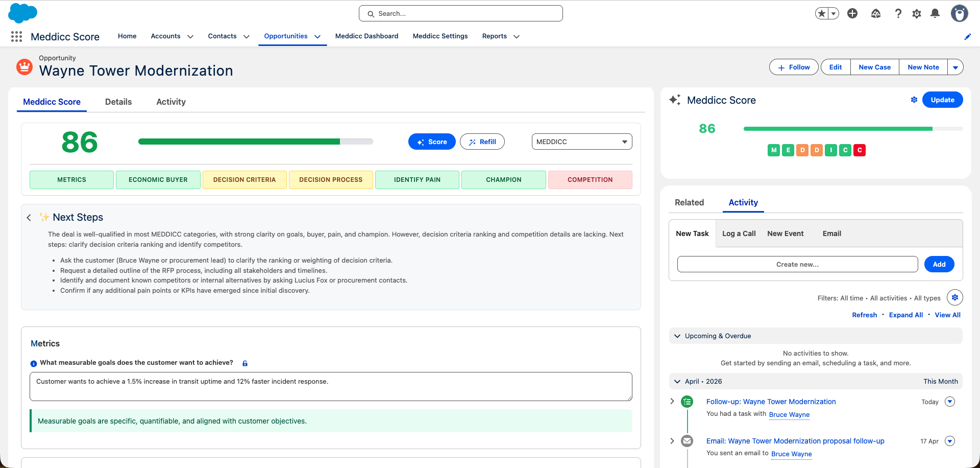Open the Contacts nav dropdown chevron
980x468 pixels.
pyautogui.click(x=247, y=37)
